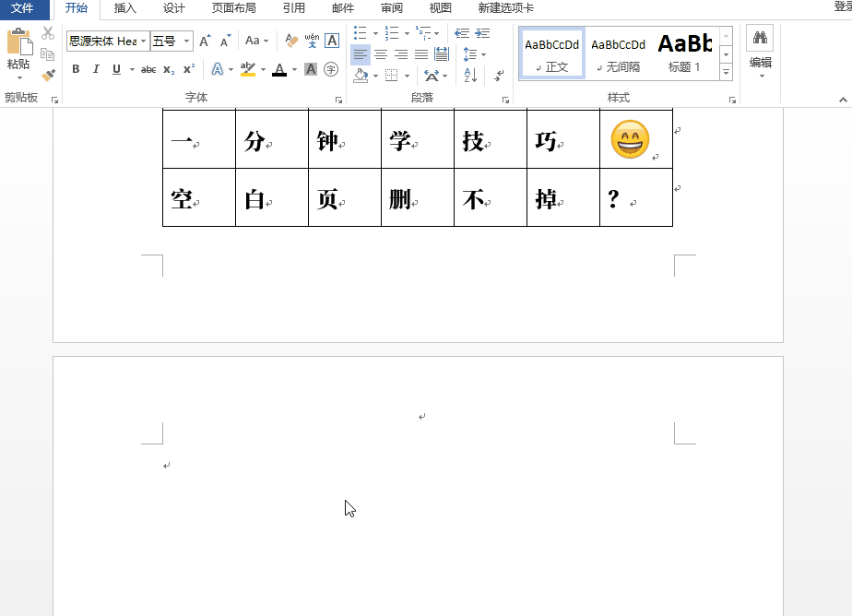Viewport: 852px width, 616px height.
Task: Click the Copy icon in the clipboard group
Action: tap(48, 54)
